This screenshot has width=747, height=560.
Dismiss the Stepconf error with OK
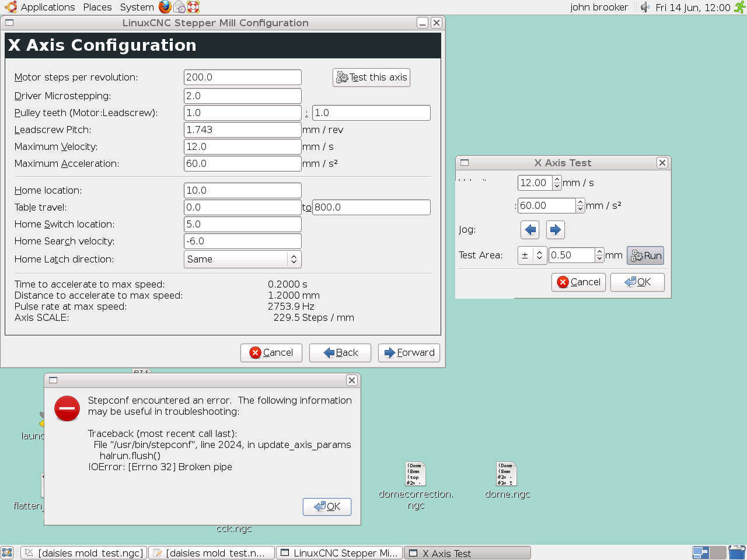pos(327,507)
